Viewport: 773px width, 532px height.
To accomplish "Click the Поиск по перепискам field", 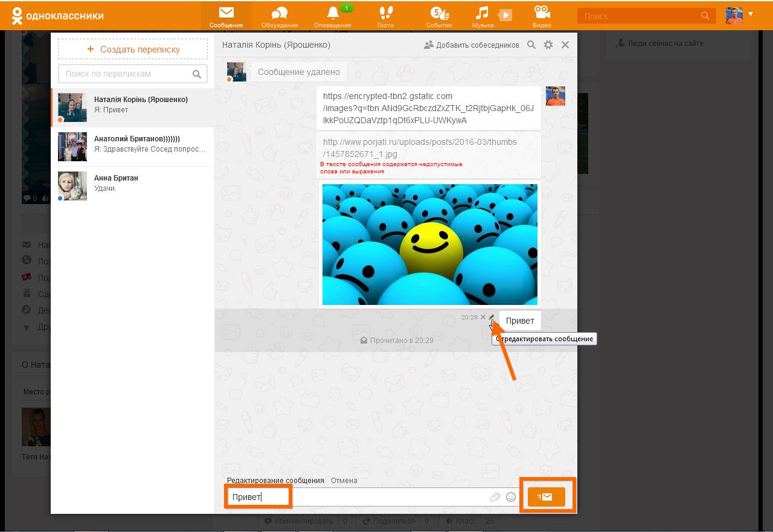I will [x=127, y=74].
